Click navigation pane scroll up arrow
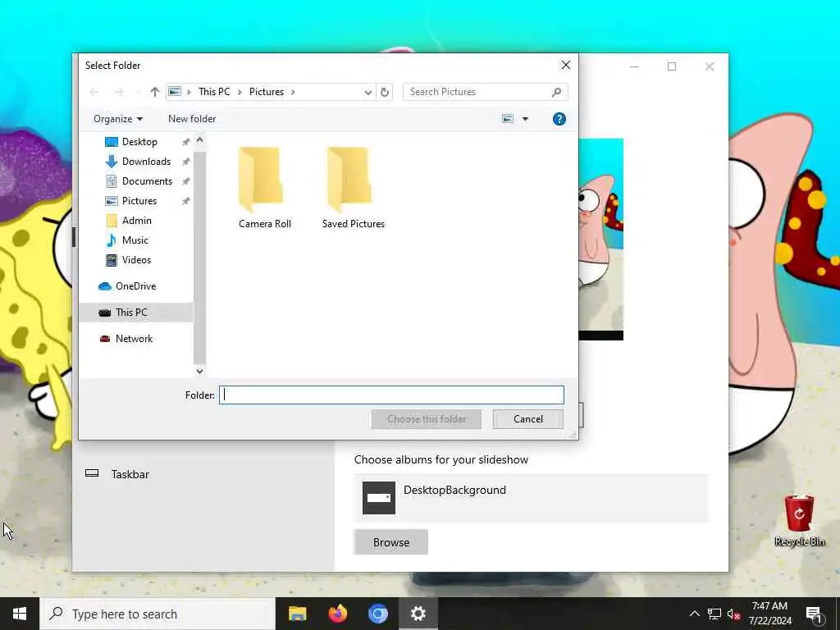This screenshot has height=630, width=840. pyautogui.click(x=200, y=140)
